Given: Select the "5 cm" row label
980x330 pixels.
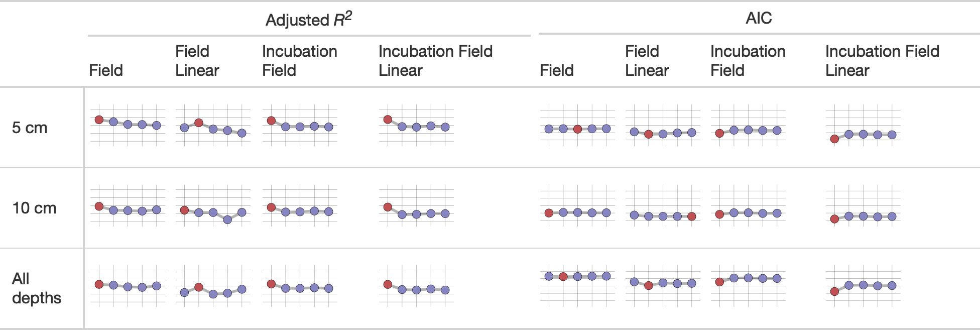Looking at the screenshot, I should tap(30, 128).
